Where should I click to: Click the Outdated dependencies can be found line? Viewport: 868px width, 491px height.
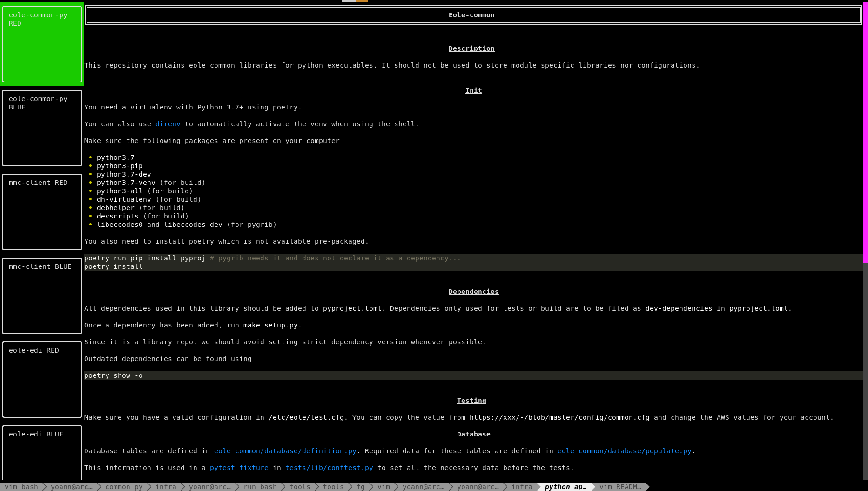click(168, 359)
